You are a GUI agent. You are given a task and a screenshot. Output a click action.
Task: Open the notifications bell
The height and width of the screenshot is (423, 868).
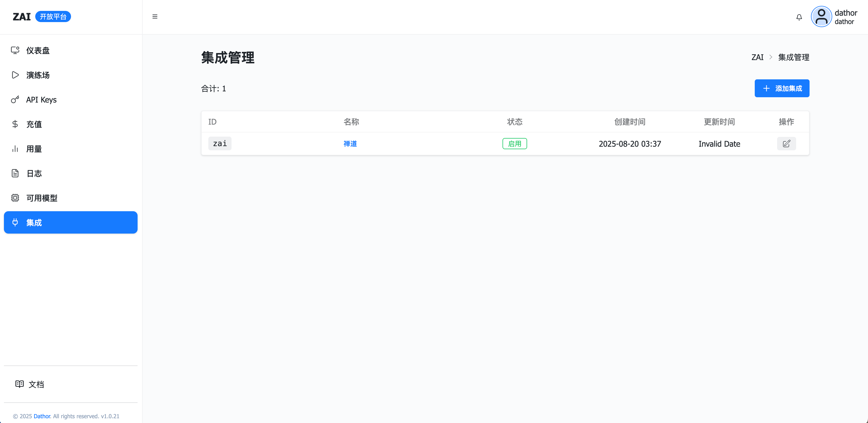click(799, 17)
